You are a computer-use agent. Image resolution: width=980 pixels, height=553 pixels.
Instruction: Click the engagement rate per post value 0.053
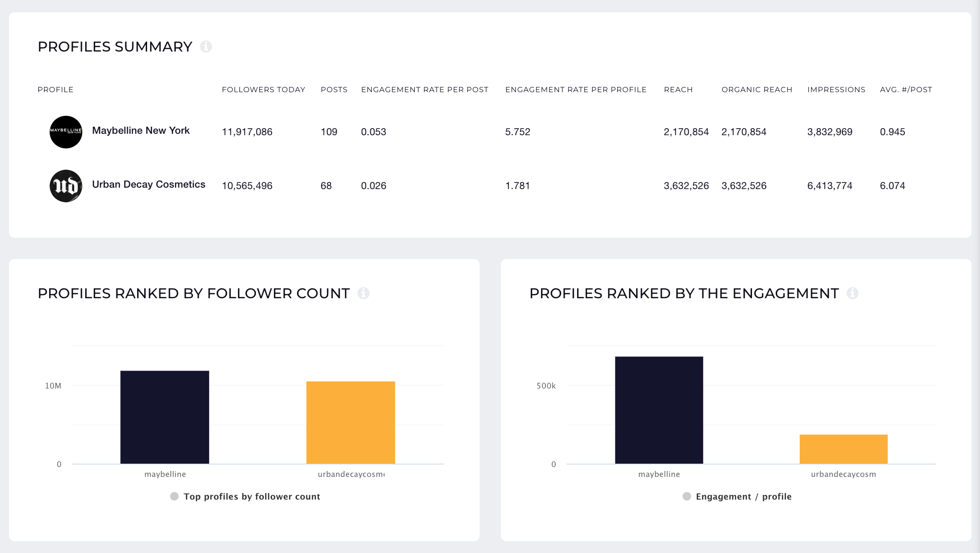[374, 132]
